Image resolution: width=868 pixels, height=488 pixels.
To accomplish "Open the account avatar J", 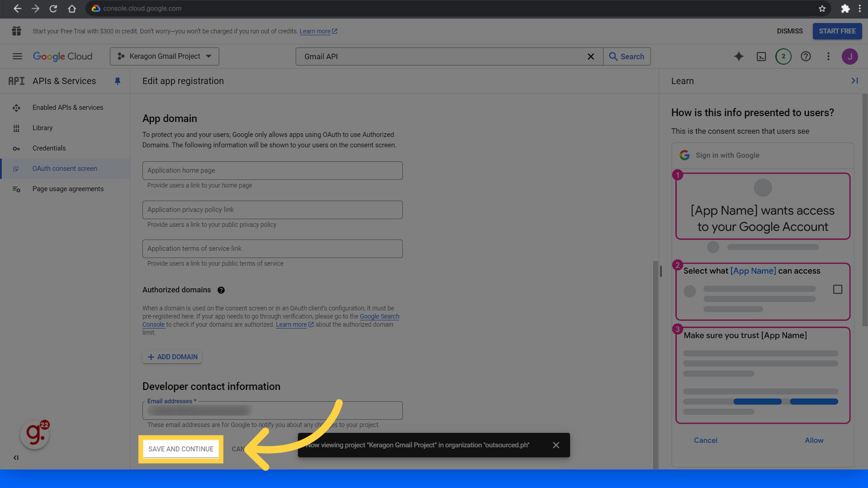I will pyautogui.click(x=850, y=56).
